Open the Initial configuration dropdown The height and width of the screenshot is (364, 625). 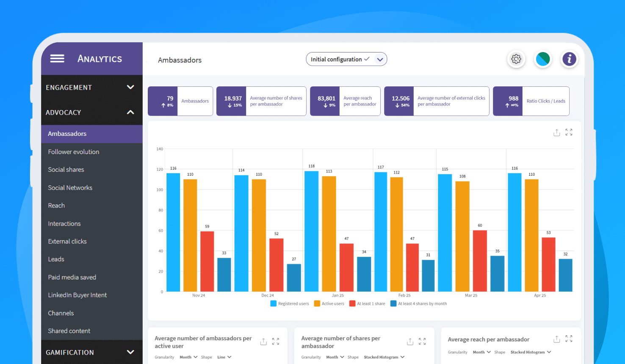(x=346, y=59)
